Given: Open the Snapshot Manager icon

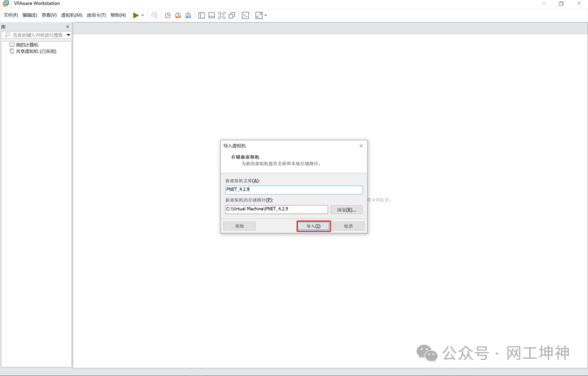Looking at the screenshot, I should tap(188, 16).
